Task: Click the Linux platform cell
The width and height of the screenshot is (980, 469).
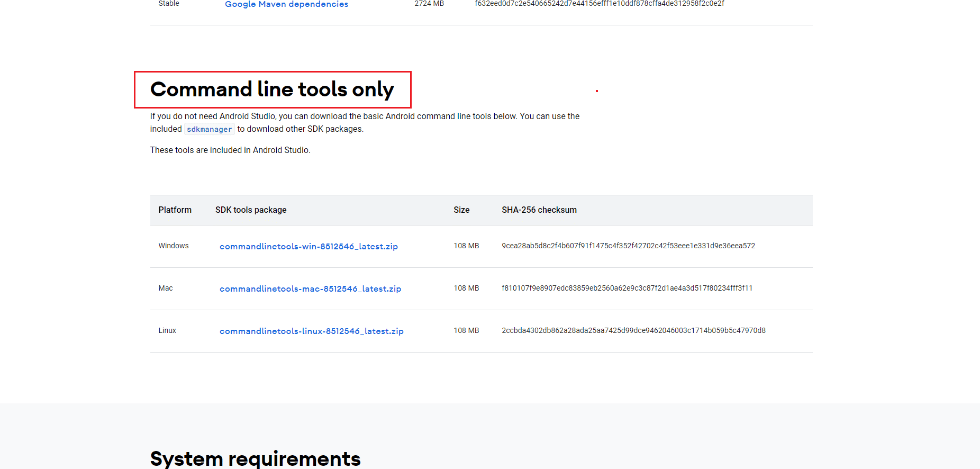Action: 167,330
